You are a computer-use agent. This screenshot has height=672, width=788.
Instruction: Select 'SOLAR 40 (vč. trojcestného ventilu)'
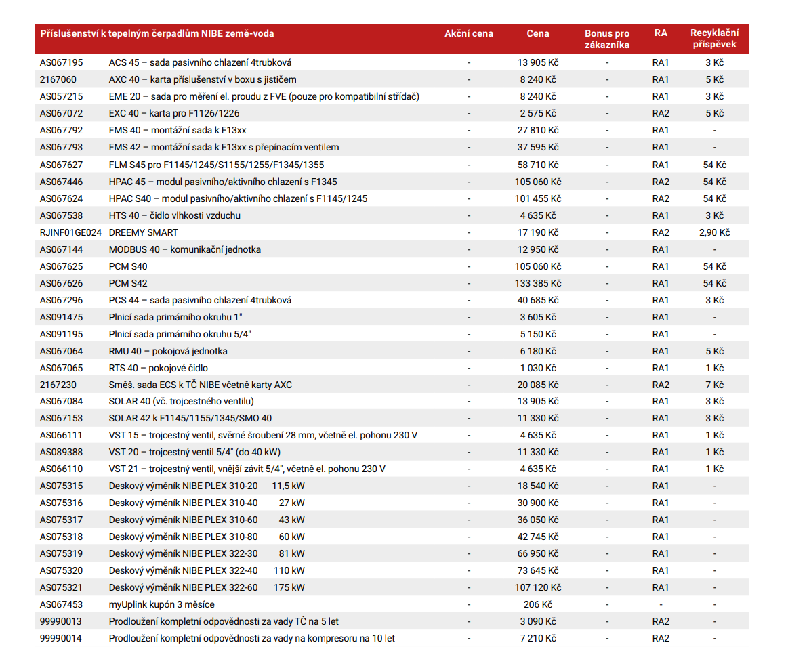click(x=181, y=402)
